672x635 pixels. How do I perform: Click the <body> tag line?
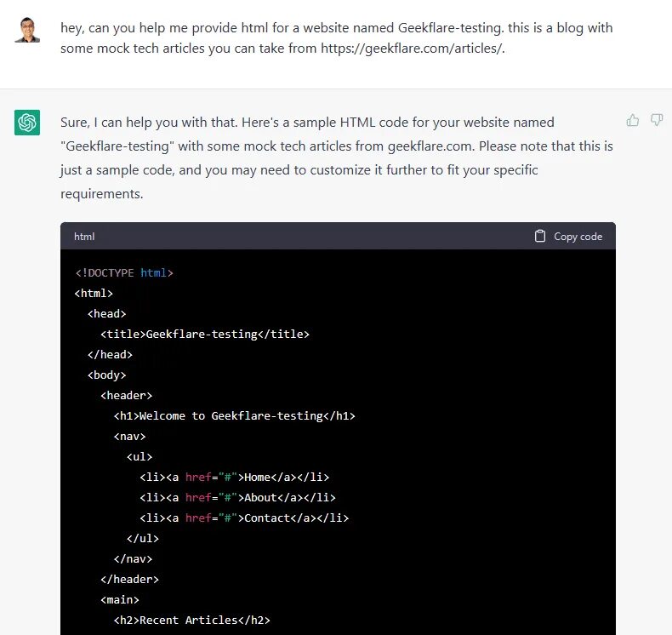(106, 375)
